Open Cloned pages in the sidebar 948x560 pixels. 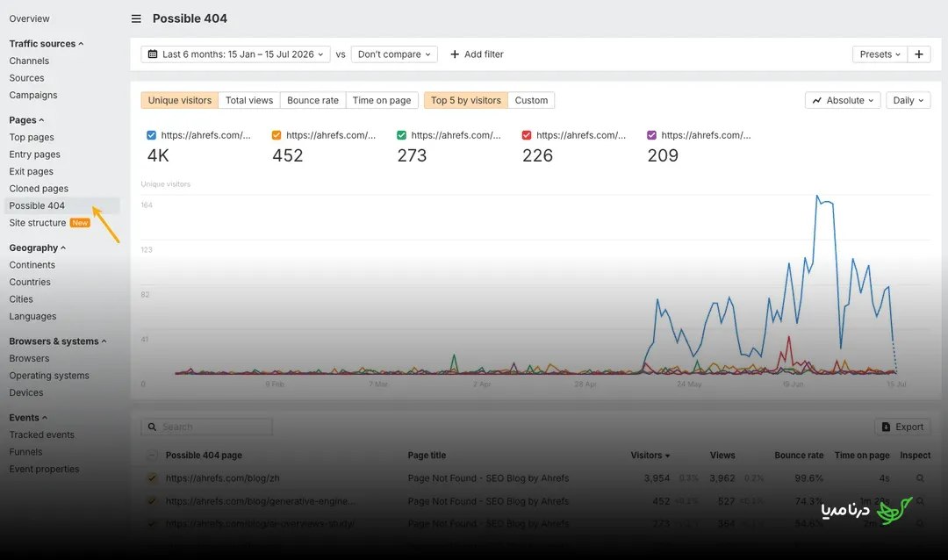pyautogui.click(x=39, y=189)
